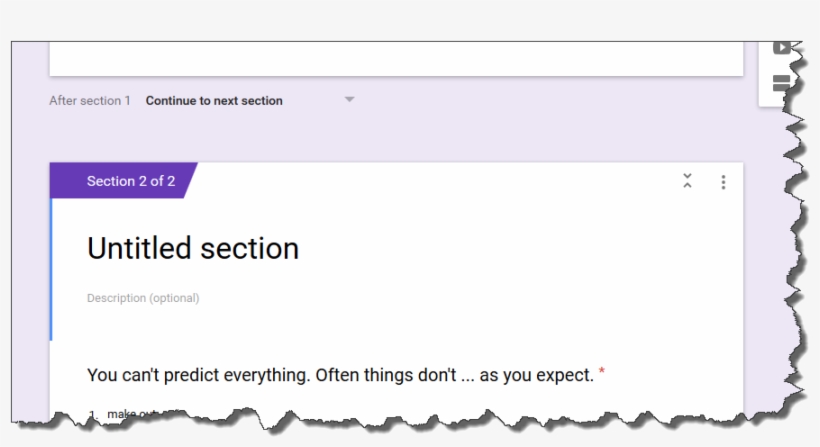
Task: Click the Add video icon in side toolbar
Action: [x=781, y=48]
